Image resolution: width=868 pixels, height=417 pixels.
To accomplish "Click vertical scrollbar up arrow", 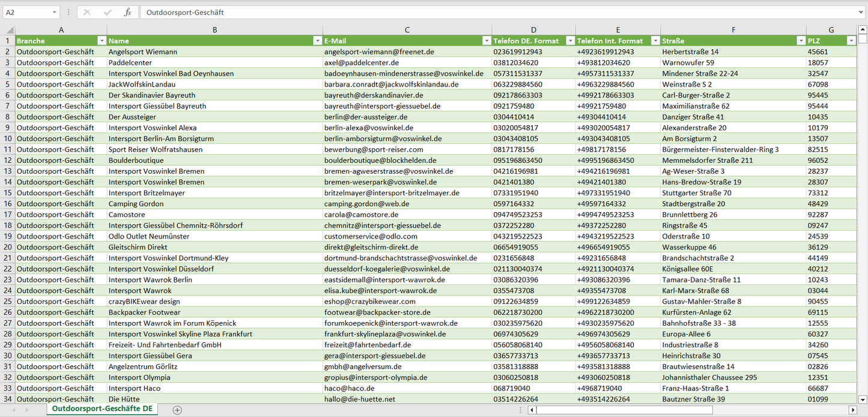I will coord(863,29).
